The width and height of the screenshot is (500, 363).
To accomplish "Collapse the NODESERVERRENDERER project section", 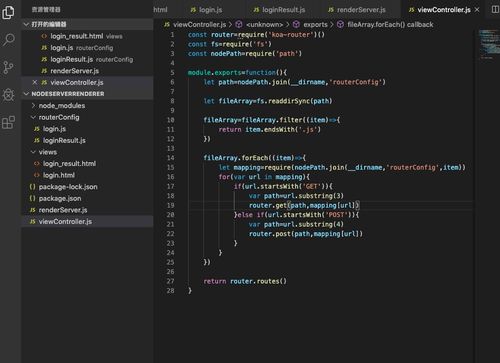I will 87,94.
